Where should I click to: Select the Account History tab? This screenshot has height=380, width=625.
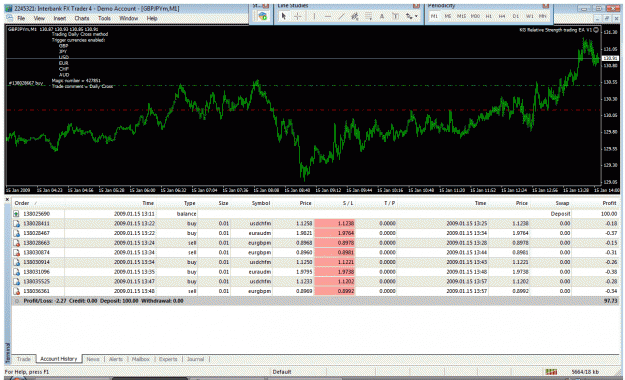click(59, 359)
